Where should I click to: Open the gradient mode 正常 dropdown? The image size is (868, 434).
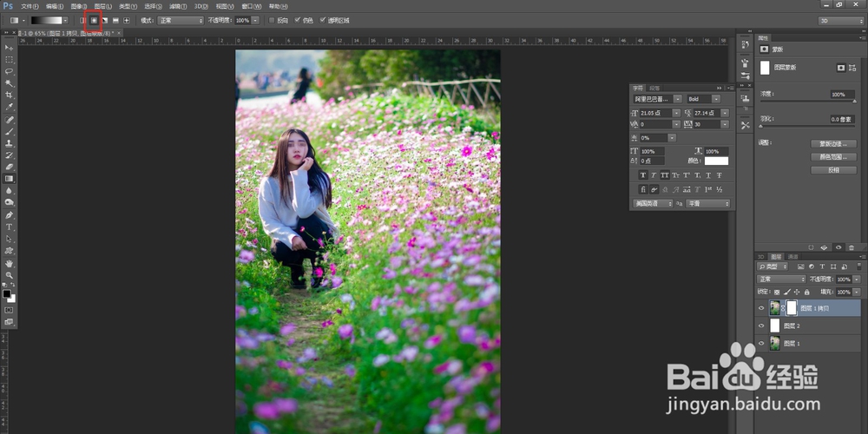click(181, 21)
